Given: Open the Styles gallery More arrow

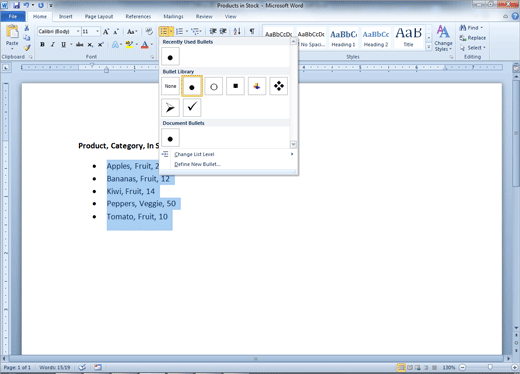Looking at the screenshot, I should click(429, 47).
